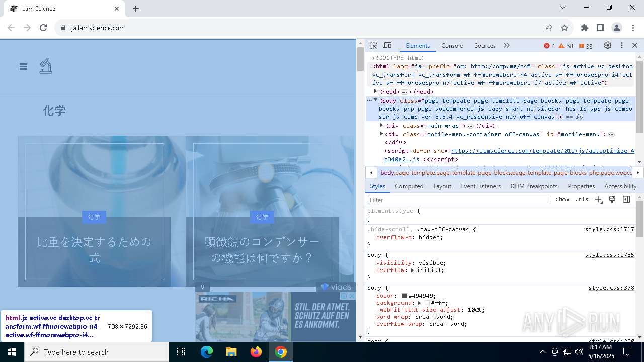This screenshot has height=362, width=644.
Task: Go back in browser history
Action: coord(11,28)
